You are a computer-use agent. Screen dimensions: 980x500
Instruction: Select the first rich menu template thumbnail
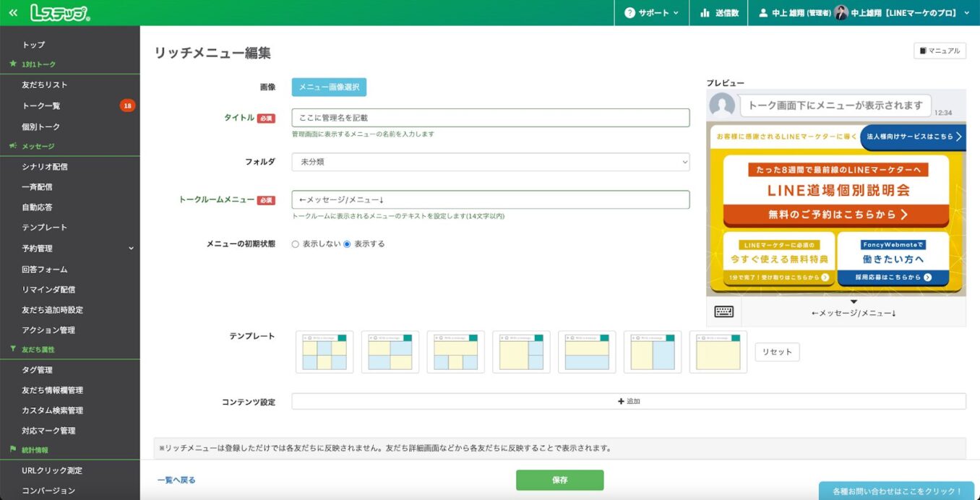pyautogui.click(x=323, y=351)
